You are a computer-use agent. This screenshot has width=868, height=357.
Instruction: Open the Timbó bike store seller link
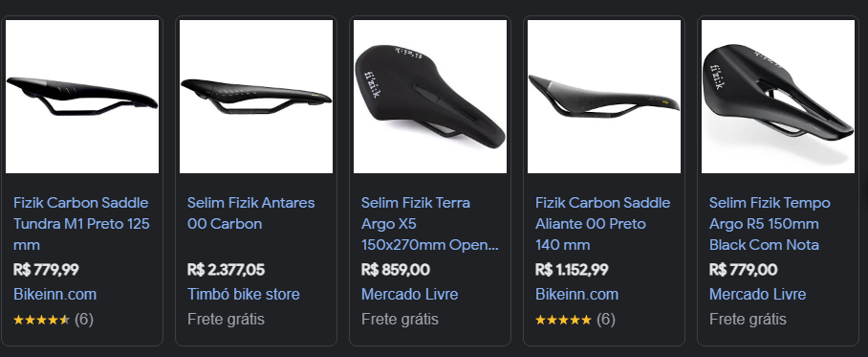[243, 295]
